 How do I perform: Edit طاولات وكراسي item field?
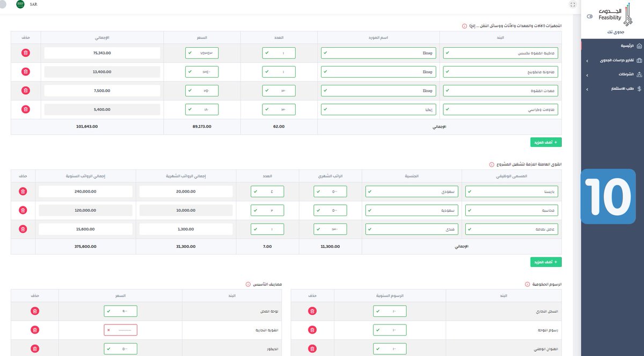click(501, 109)
